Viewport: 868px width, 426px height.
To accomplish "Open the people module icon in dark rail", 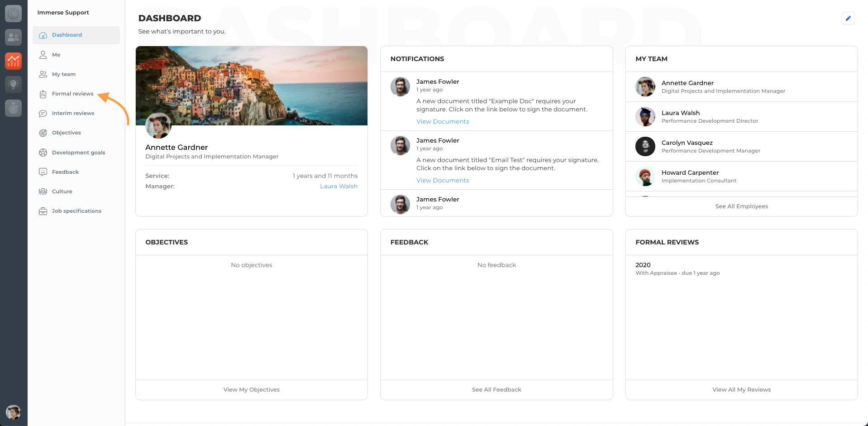I will pyautogui.click(x=14, y=37).
